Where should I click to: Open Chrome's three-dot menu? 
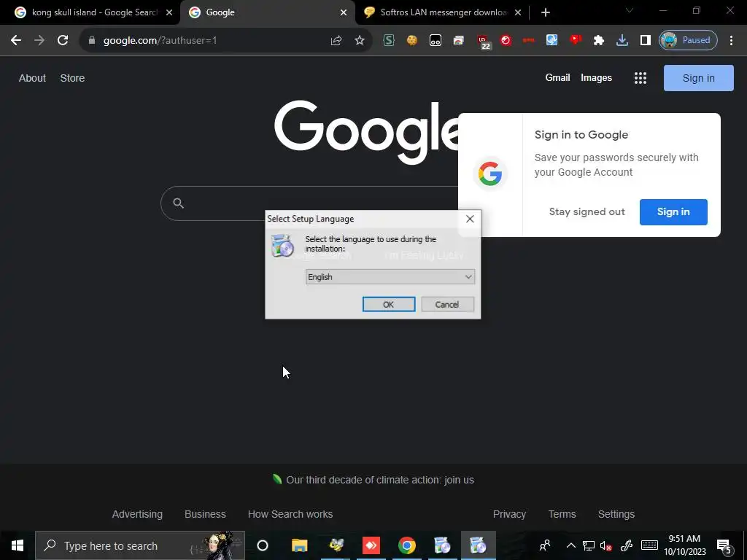731,41
